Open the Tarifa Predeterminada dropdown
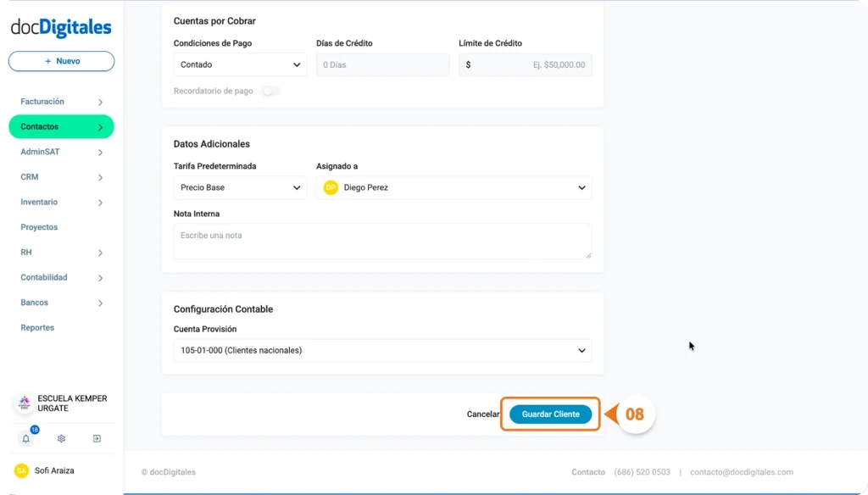The width and height of the screenshot is (868, 495). (240, 187)
